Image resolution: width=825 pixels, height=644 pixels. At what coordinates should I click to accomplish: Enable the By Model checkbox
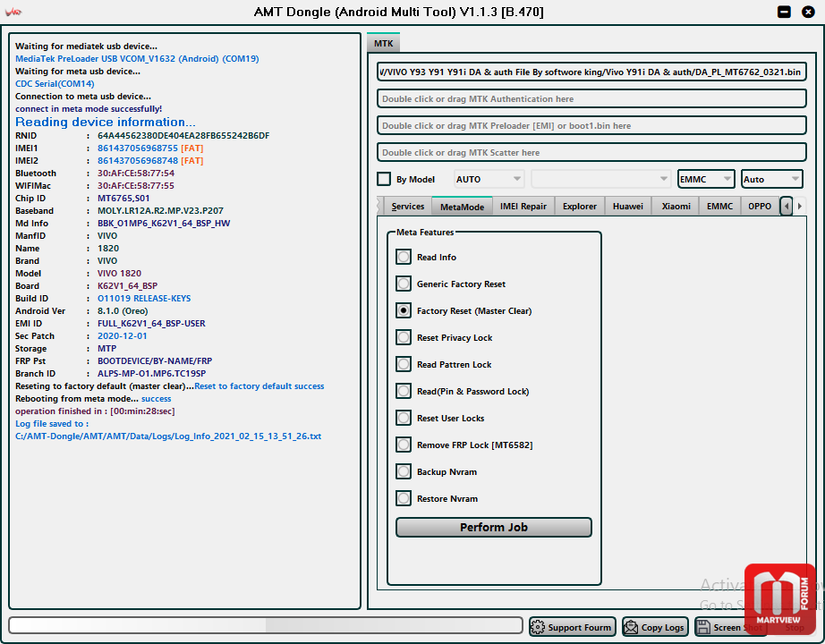(x=384, y=179)
